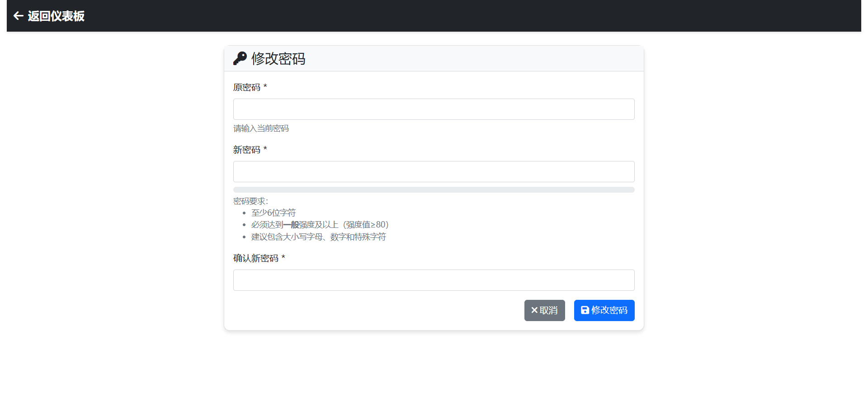The image size is (868, 393).
Task: Focus the 确认新密码 input field
Action: coord(434,280)
